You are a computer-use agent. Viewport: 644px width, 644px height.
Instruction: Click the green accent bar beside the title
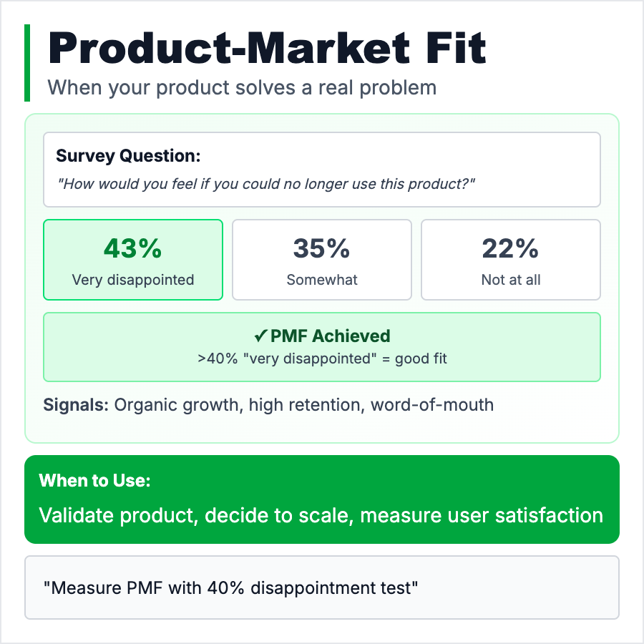coord(27,63)
